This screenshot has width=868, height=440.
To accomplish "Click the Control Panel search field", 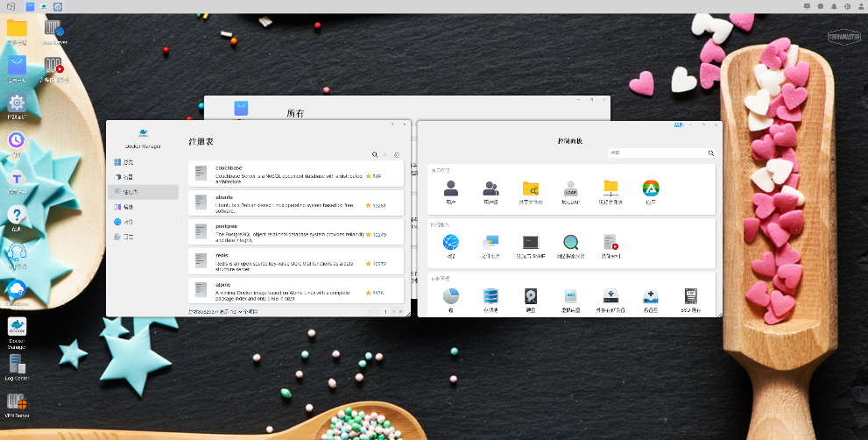I will (x=661, y=153).
